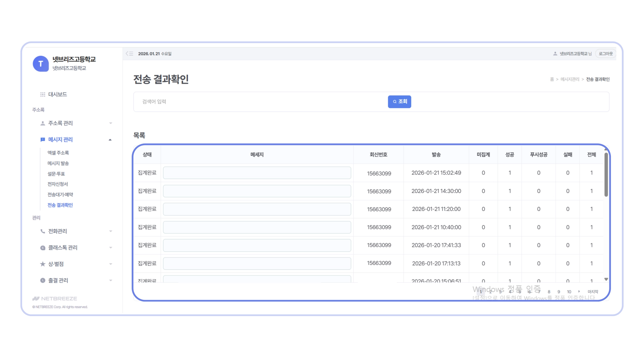Click the 로그아웃 button
Image resolution: width=644 pixels, height=362 pixels.
point(605,54)
